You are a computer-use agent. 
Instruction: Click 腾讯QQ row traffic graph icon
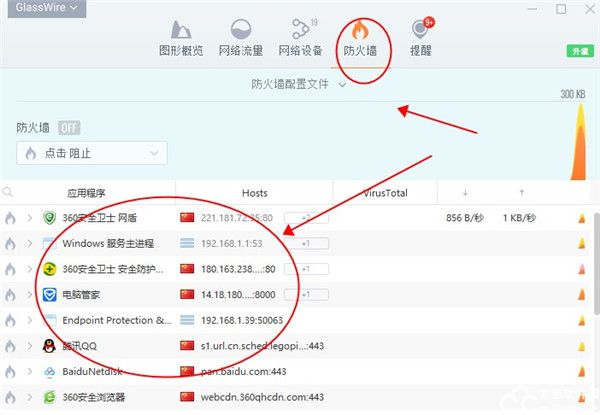point(582,347)
